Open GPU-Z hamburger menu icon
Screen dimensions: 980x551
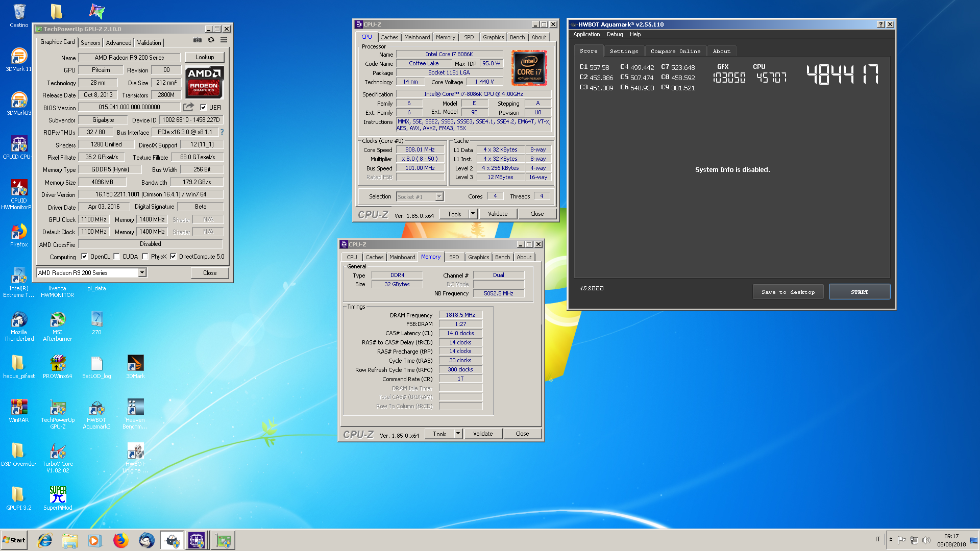tap(224, 40)
